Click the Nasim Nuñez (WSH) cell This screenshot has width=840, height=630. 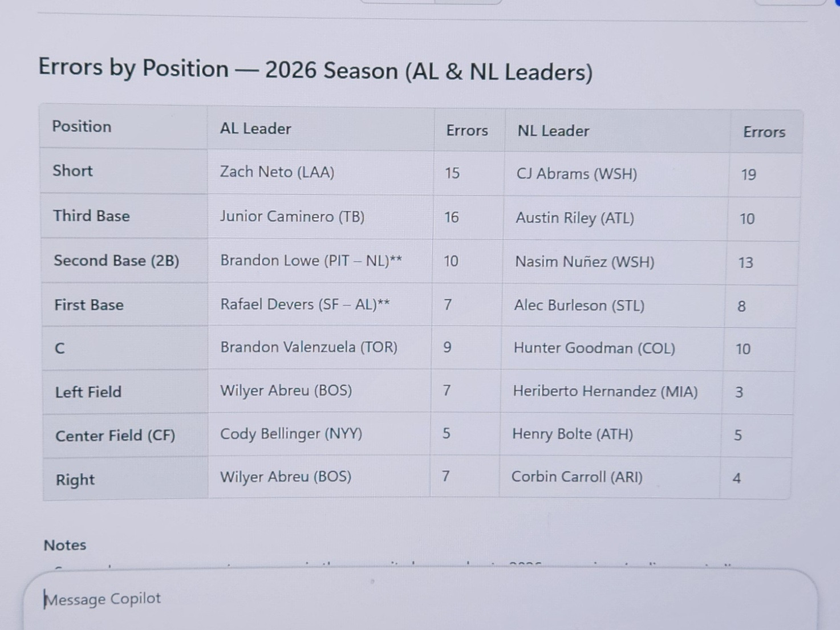(614, 262)
